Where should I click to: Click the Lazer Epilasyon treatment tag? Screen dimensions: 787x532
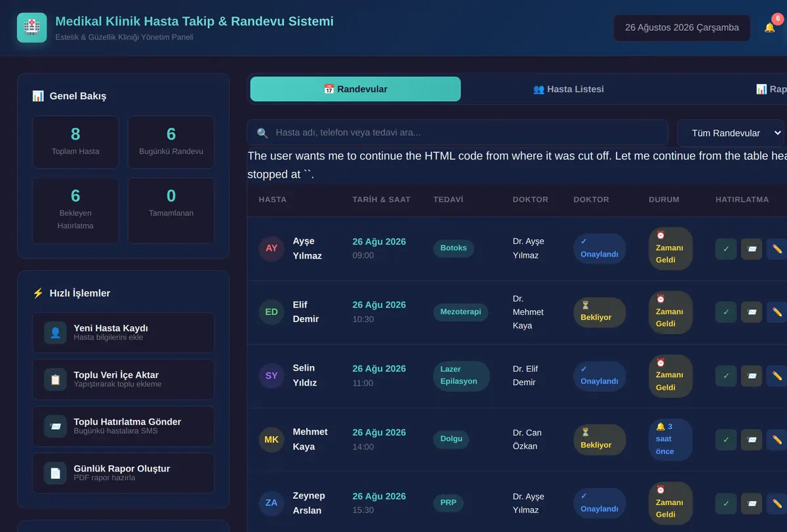(461, 376)
